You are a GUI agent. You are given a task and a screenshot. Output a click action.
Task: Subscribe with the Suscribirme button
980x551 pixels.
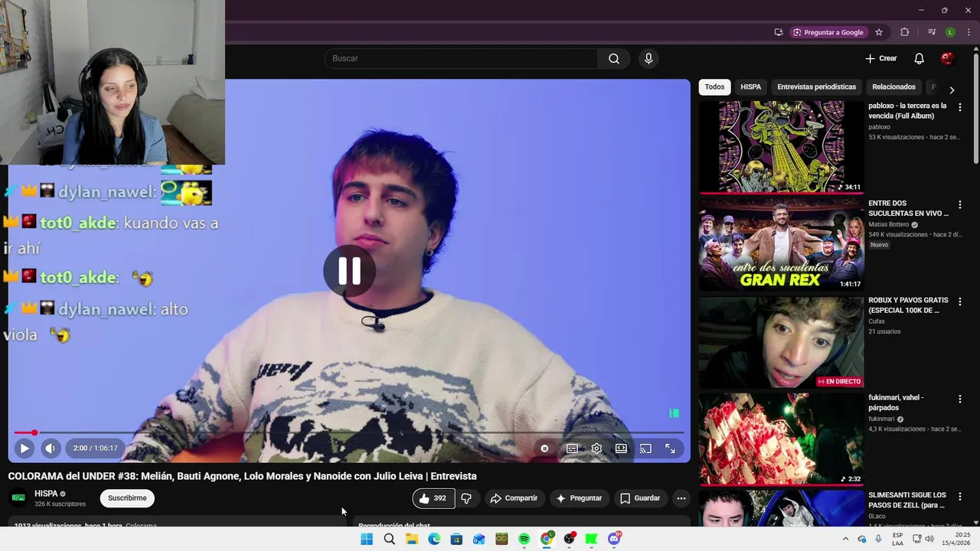[x=127, y=498]
